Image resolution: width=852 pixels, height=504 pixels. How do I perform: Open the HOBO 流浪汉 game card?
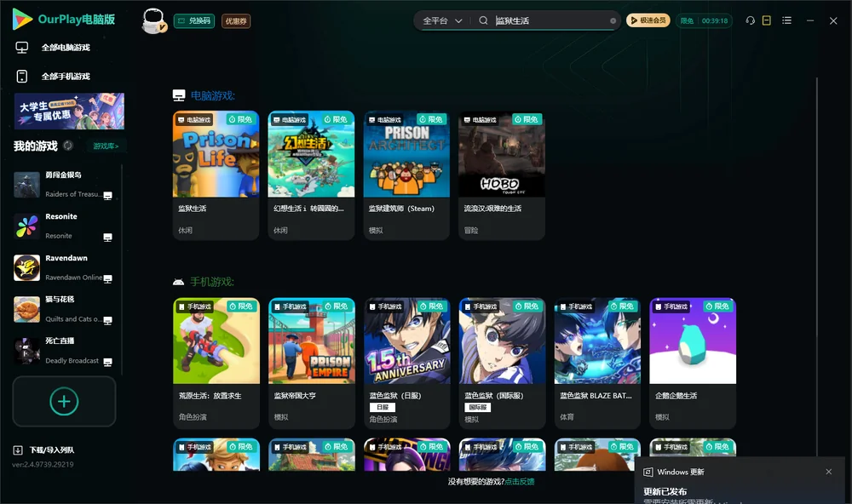pos(502,175)
